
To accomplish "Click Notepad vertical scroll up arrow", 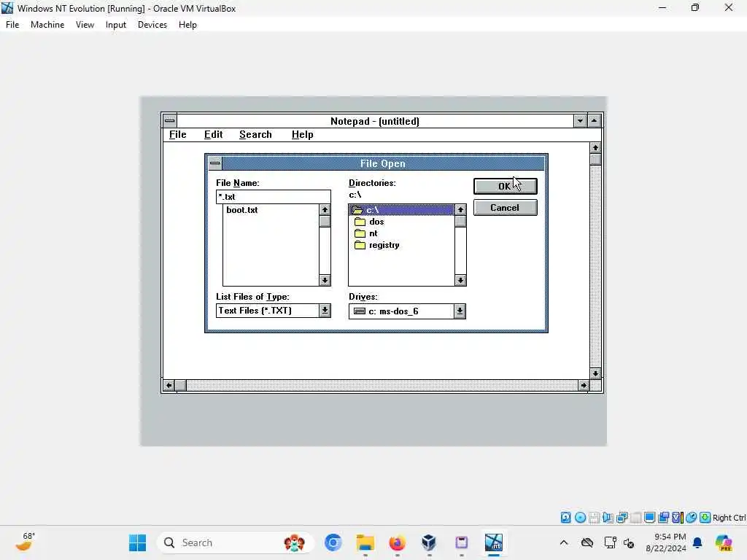I will point(595,148).
